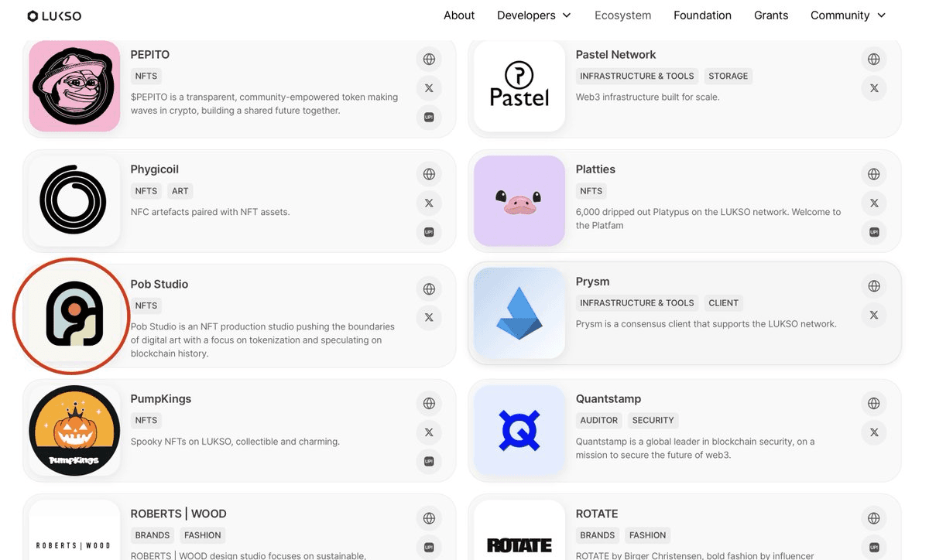Open Phygicoil's Universal Profile icon
Image resolution: width=929 pixels, height=560 pixels.
tap(429, 232)
